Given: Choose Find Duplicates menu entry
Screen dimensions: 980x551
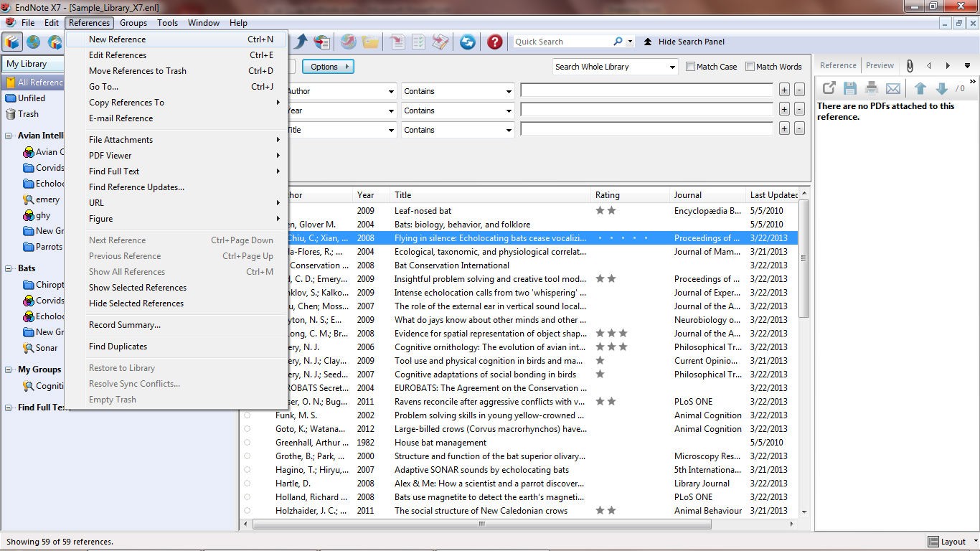Looking at the screenshot, I should click(x=176, y=347).
